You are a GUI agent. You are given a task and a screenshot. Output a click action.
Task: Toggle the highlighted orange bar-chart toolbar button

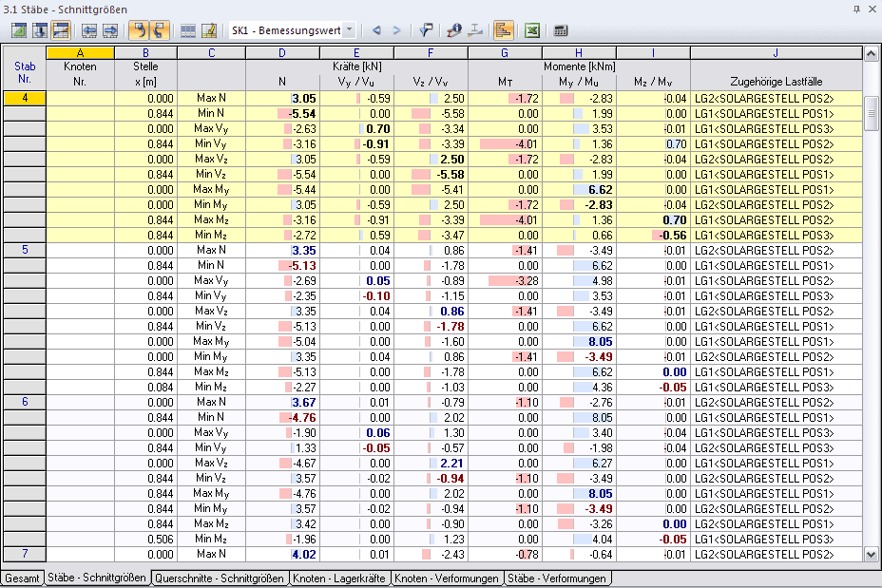pyautogui.click(x=504, y=30)
